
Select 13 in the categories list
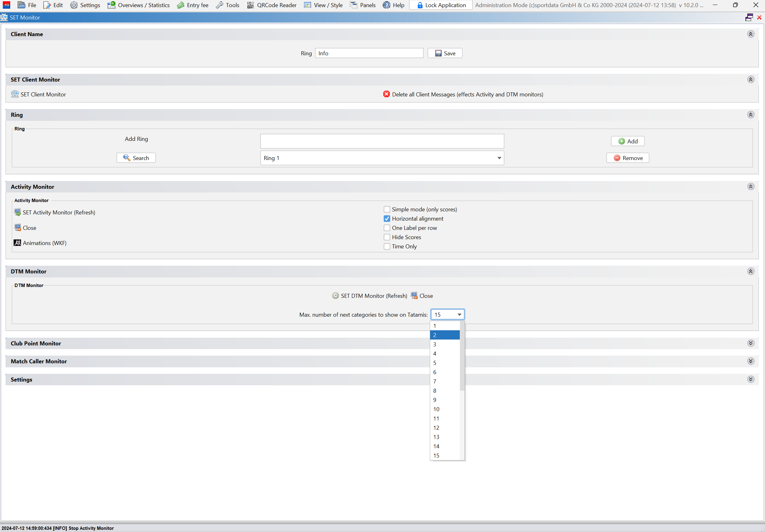[445, 437]
